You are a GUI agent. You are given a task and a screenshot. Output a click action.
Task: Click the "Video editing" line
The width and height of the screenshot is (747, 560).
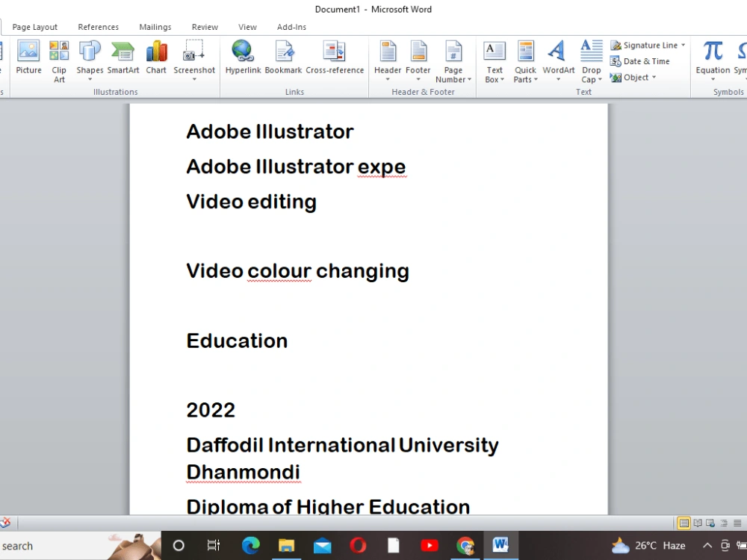251,202
